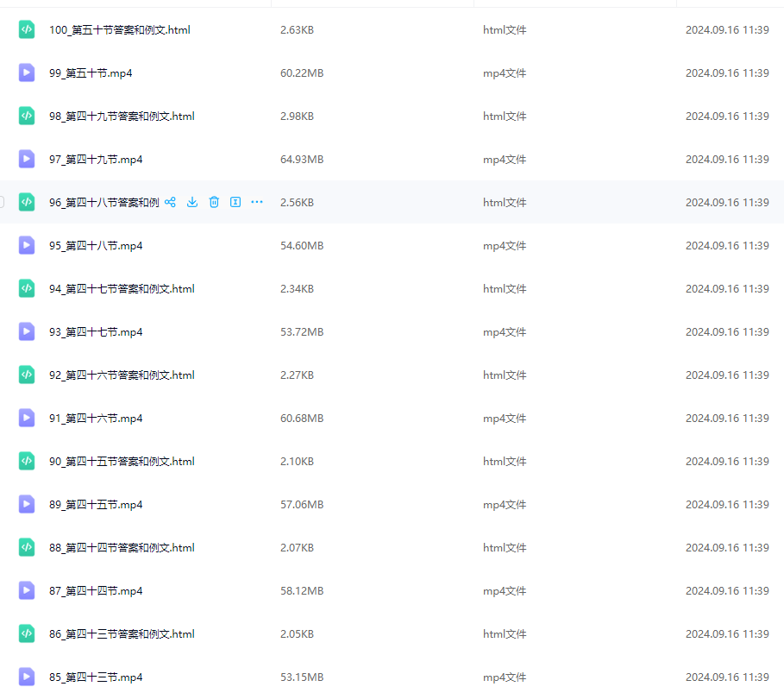
Task: Select 93_第四十七节.mp4 file name
Action: tap(96, 331)
